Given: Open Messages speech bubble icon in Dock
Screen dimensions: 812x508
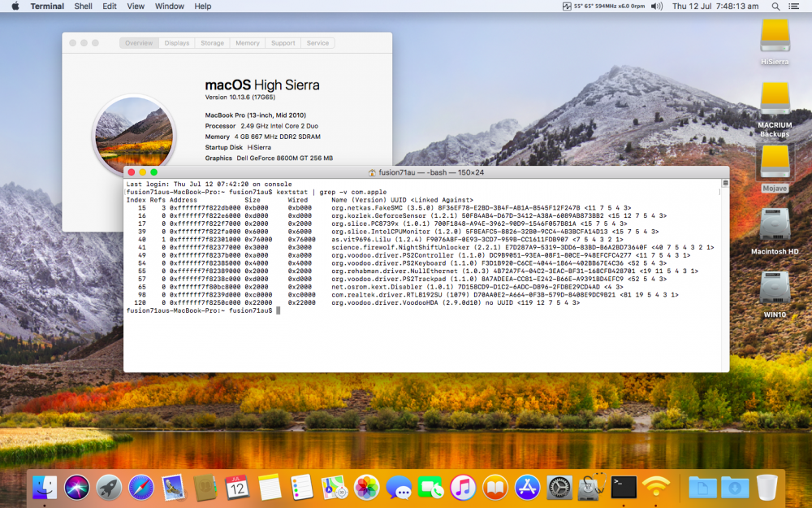Looking at the screenshot, I should point(399,487).
